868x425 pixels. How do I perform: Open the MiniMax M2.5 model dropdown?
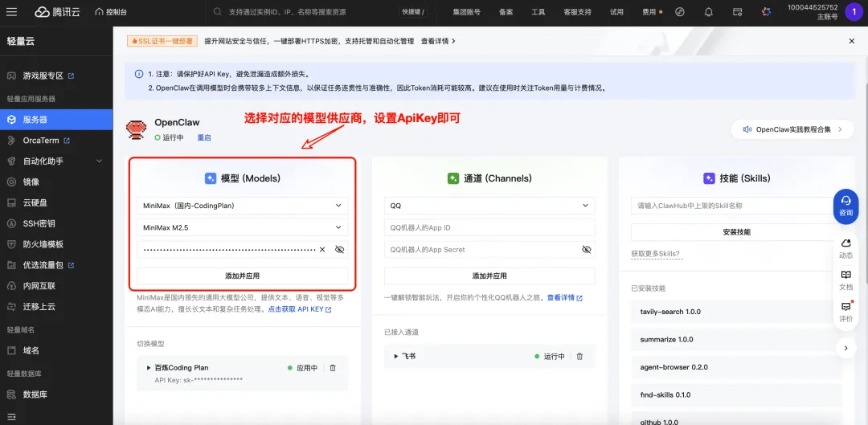coord(243,227)
